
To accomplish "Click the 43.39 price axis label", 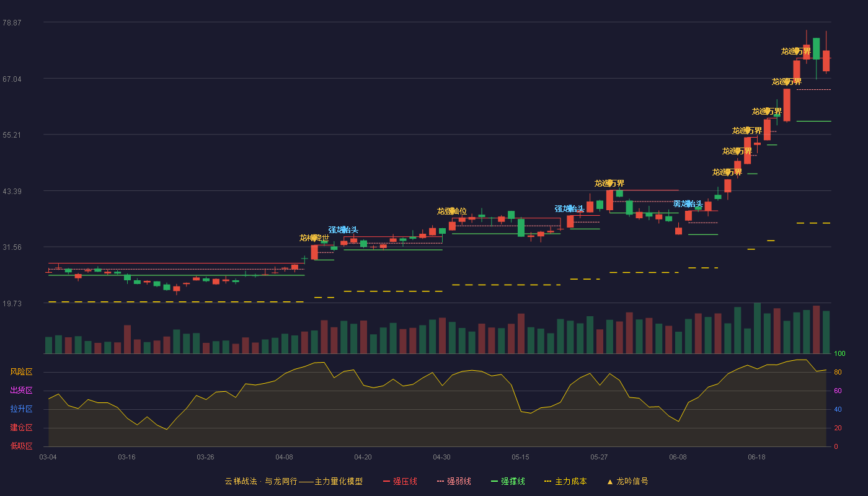I will (12, 191).
